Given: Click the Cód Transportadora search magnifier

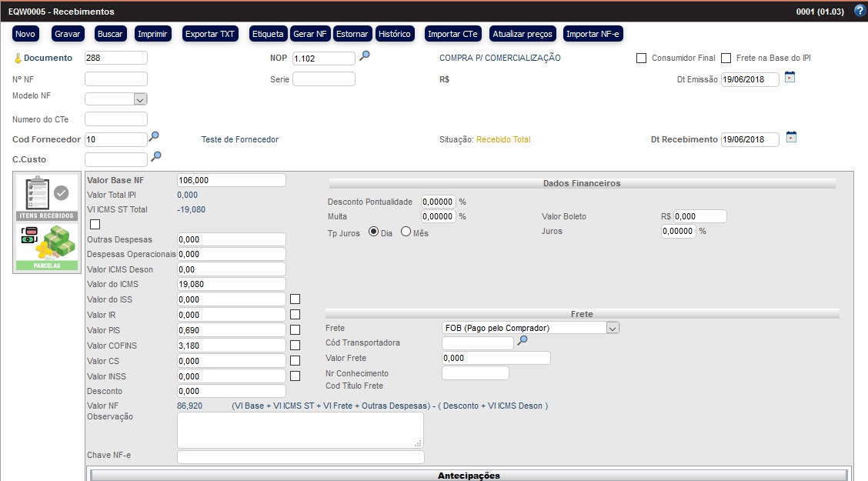Looking at the screenshot, I should coord(522,341).
